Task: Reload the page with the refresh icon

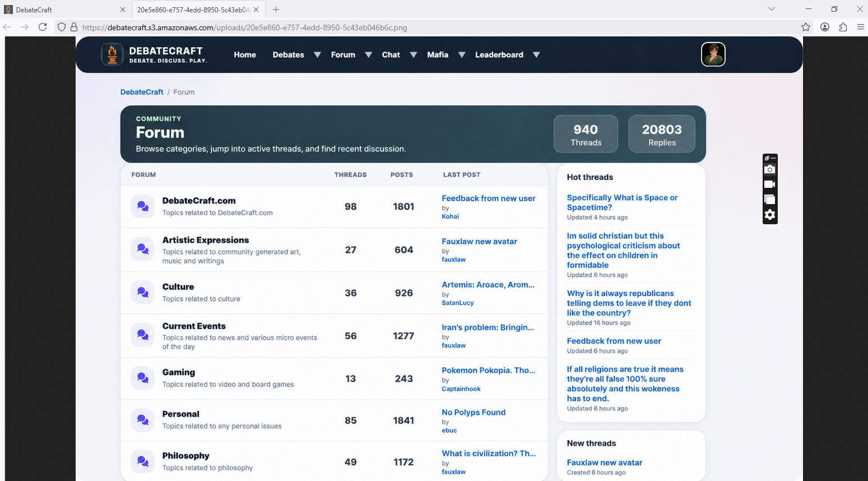Action: (43, 27)
